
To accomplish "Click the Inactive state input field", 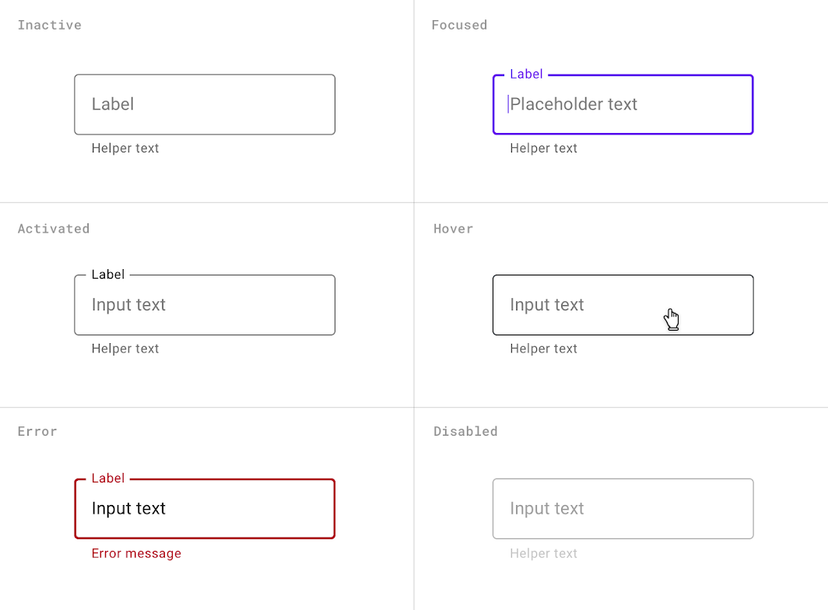I will pyautogui.click(x=204, y=104).
